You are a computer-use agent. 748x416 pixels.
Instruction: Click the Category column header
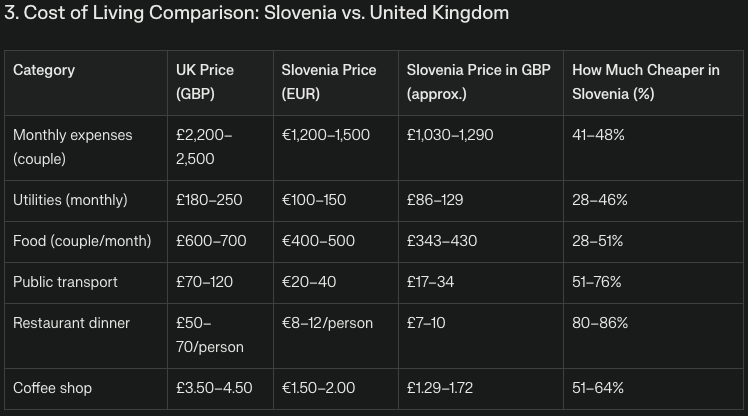pos(44,70)
